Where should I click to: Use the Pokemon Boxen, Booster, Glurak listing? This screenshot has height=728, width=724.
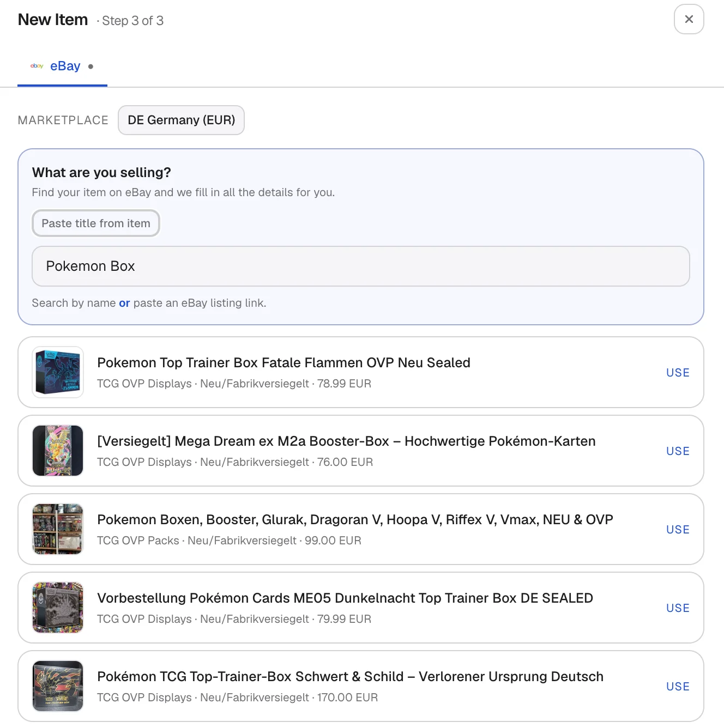click(678, 530)
